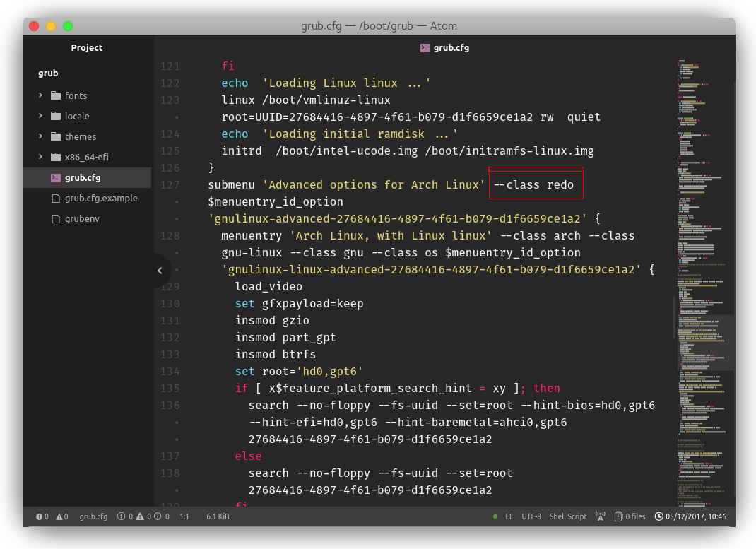The width and height of the screenshot is (756, 549).
Task: Click the Project panel header
Action: 87,48
